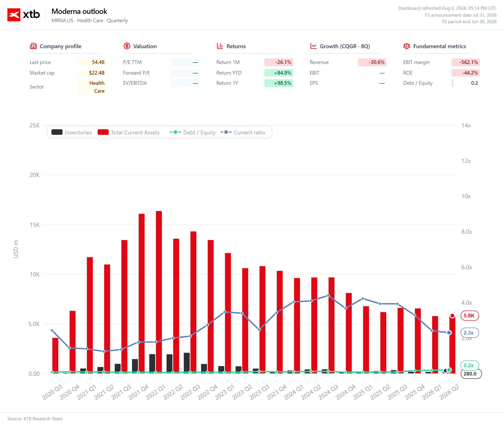Click the Returns bar chart icon
Screen dimensions: 504x424
pyautogui.click(x=220, y=46)
